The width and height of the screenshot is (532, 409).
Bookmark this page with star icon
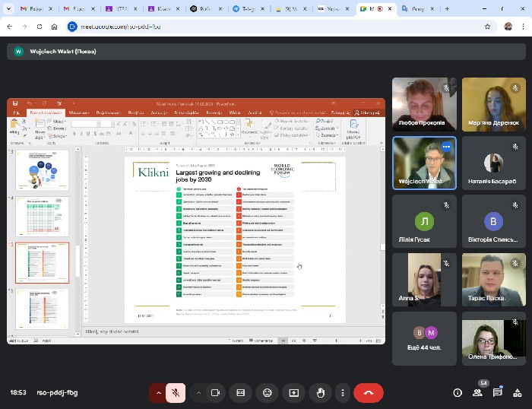pos(487,25)
